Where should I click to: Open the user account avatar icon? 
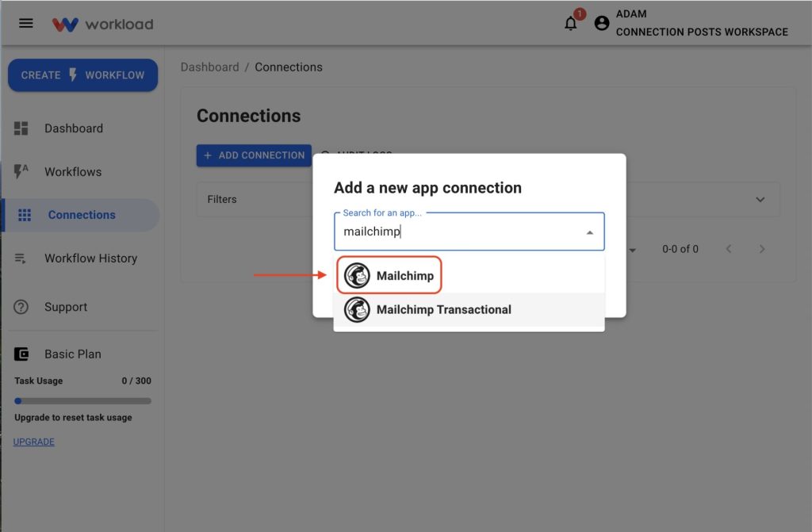click(601, 23)
